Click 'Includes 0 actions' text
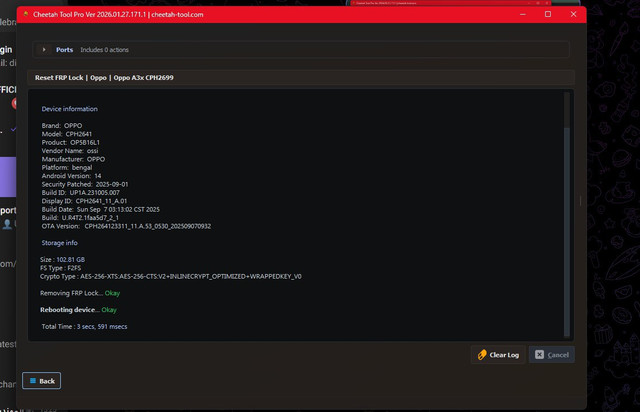 (104, 50)
